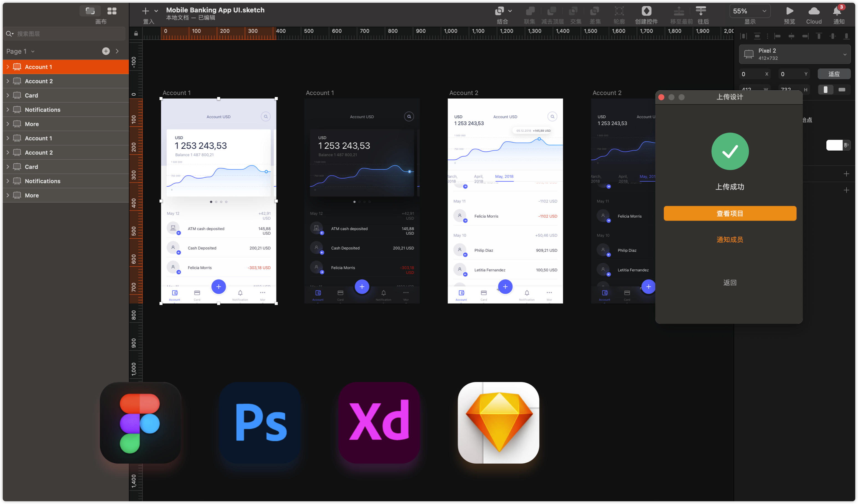Switch to the canvas view icon

pyautogui.click(x=90, y=11)
